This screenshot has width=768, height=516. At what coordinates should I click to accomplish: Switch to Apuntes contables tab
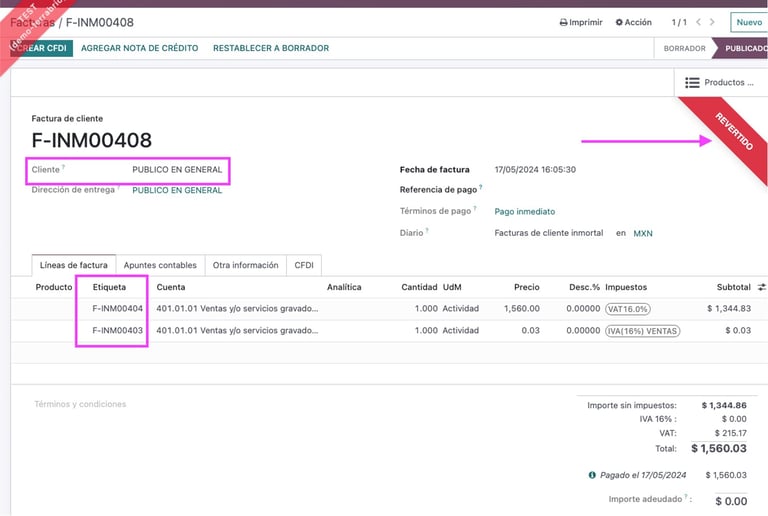(160, 265)
